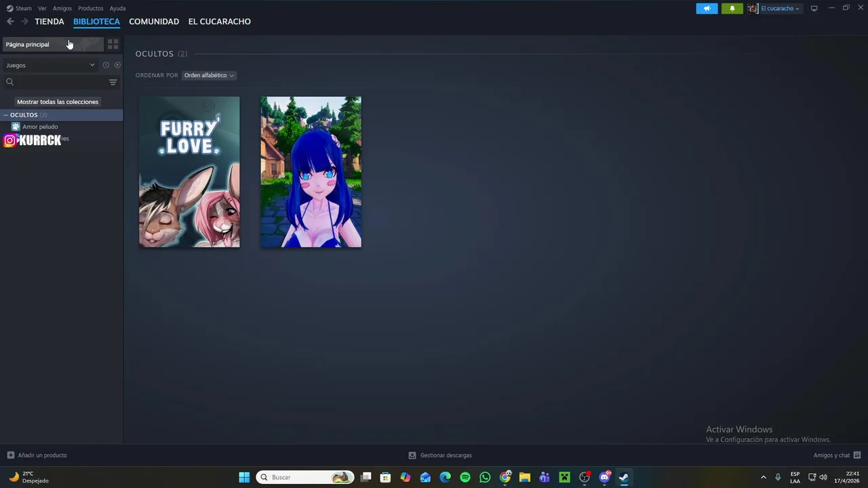Open OBS Studio from the taskbar
Screen dimensions: 868x488
585,477
